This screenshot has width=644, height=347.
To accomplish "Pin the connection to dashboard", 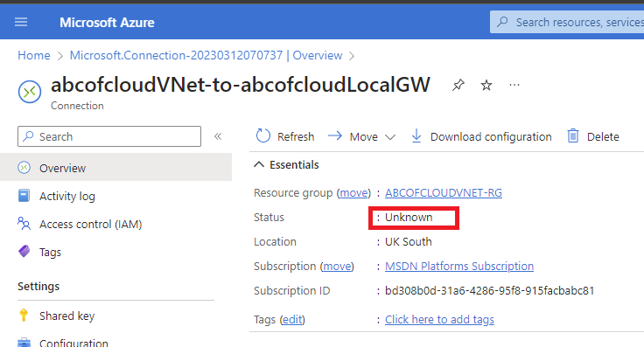I will pos(458,86).
